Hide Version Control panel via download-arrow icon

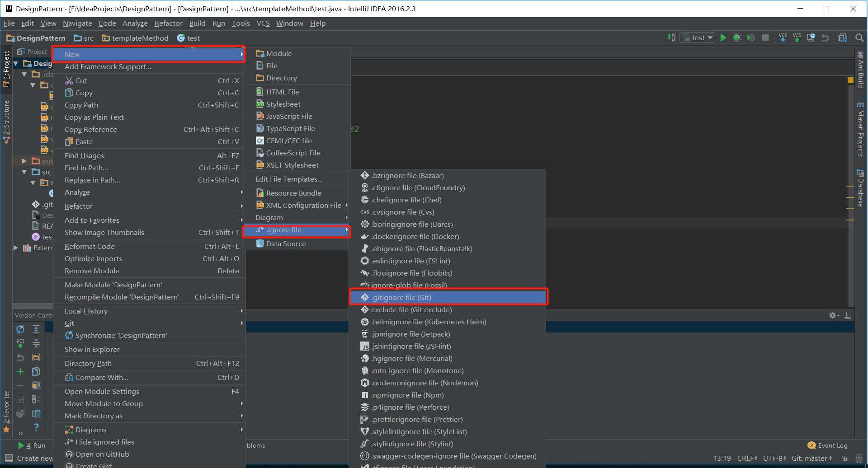(848, 315)
